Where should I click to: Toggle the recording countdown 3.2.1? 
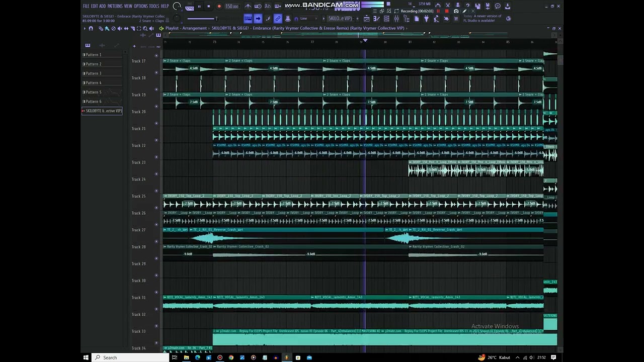pos(268,7)
